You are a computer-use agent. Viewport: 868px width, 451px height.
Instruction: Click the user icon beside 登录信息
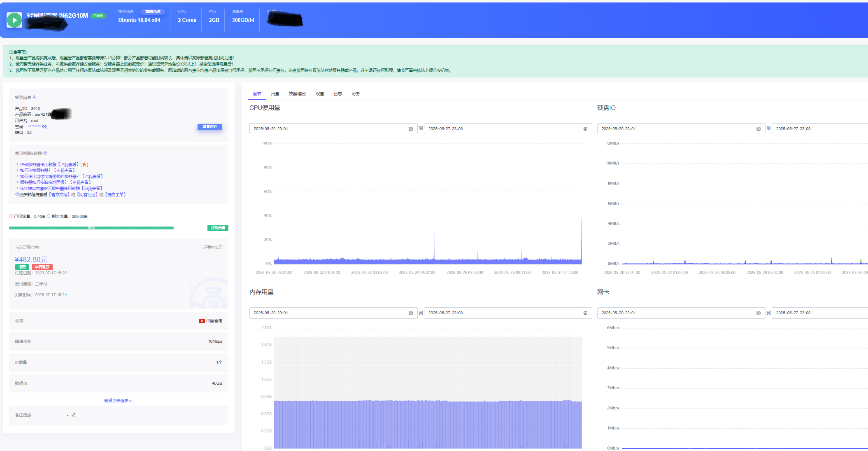click(x=35, y=97)
